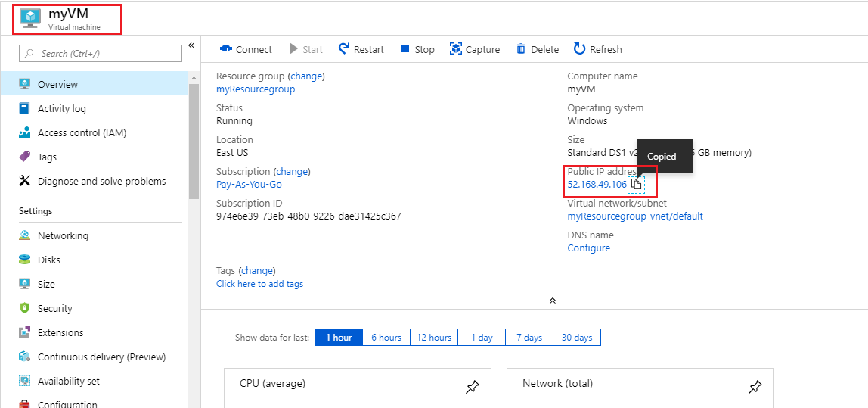Click the Size monitor icon
Image resolution: width=868 pixels, height=408 pixels.
pos(24,284)
